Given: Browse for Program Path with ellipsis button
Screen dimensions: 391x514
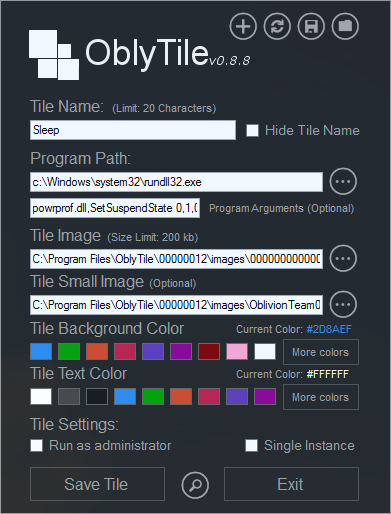Looking at the screenshot, I should pos(343,182).
